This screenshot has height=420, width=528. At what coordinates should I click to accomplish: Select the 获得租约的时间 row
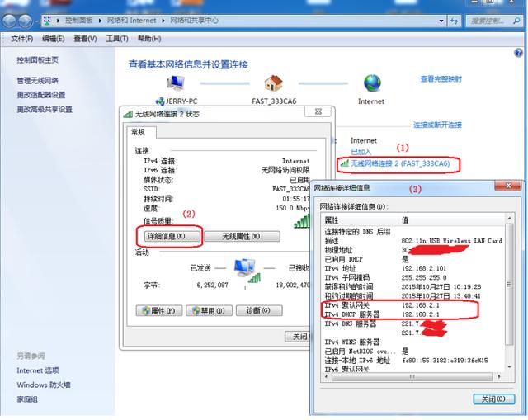tap(413, 287)
